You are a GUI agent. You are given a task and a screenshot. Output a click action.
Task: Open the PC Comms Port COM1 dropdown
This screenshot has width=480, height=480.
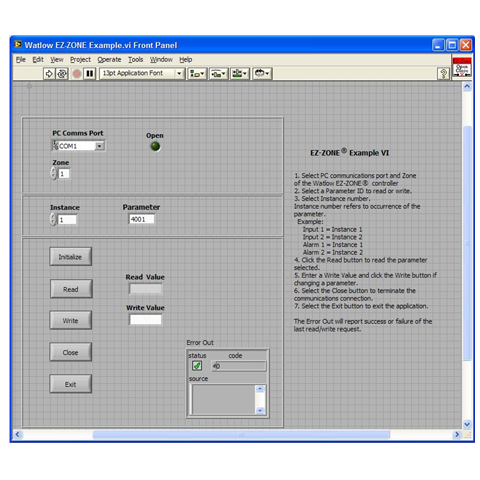pyautogui.click(x=99, y=146)
